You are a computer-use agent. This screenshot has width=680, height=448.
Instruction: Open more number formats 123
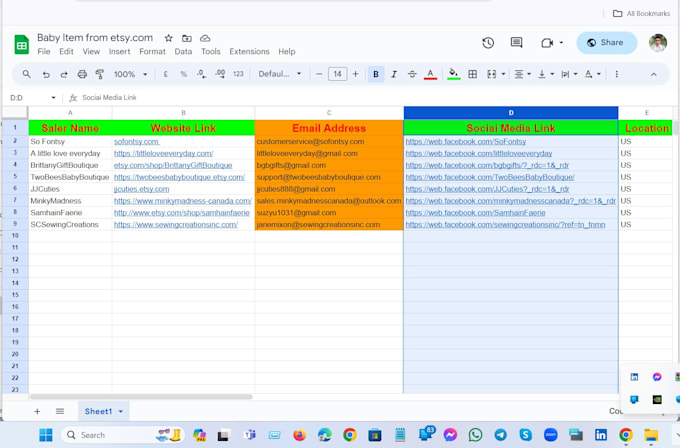point(238,74)
